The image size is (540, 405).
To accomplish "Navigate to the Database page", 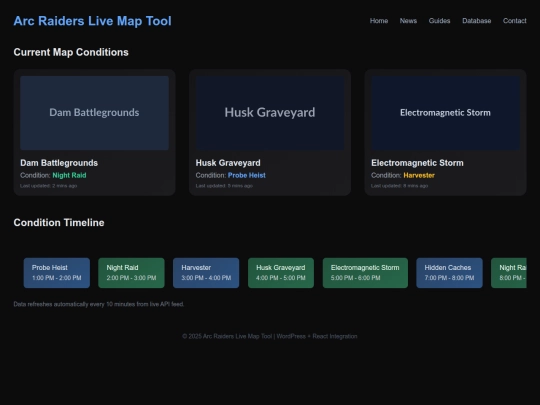I will 477,21.
